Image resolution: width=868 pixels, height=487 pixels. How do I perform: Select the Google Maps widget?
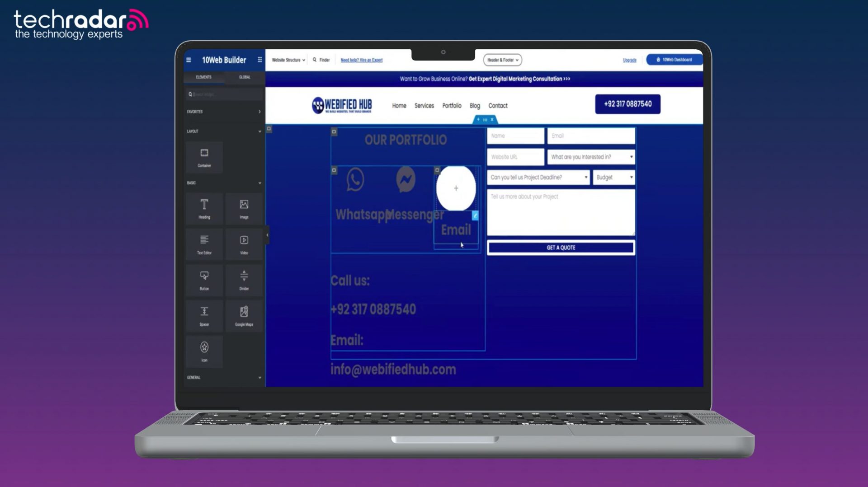click(244, 316)
